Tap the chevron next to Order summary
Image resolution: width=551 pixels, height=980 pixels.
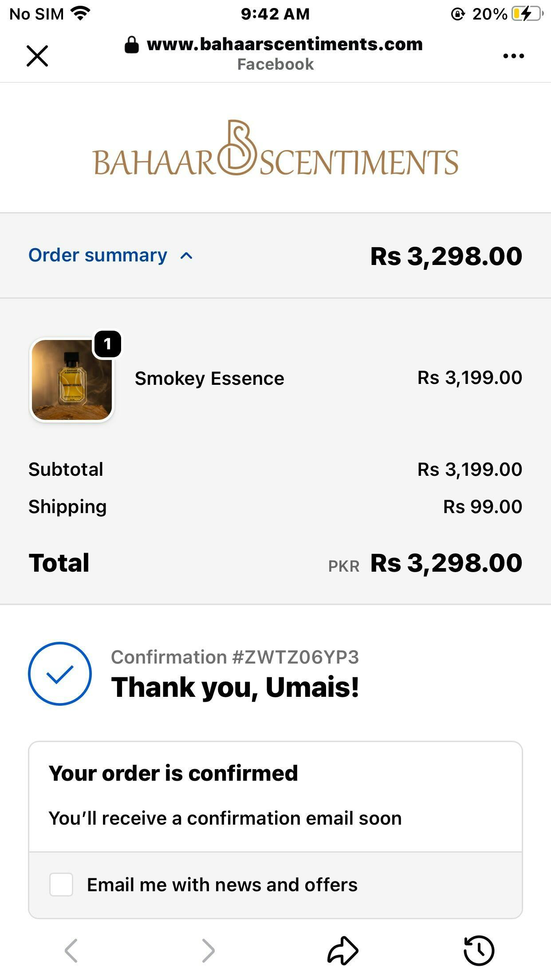point(186,256)
